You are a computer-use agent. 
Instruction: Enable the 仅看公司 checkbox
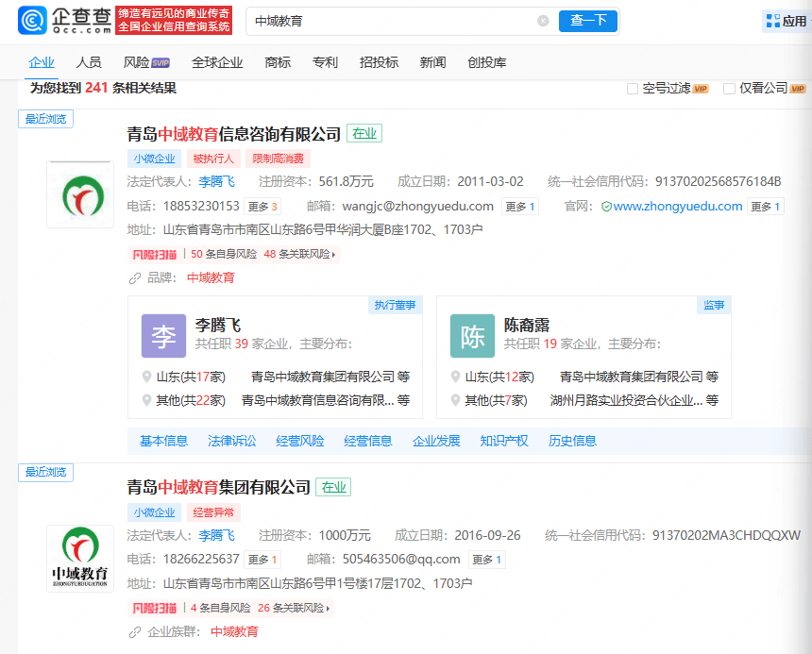click(729, 89)
